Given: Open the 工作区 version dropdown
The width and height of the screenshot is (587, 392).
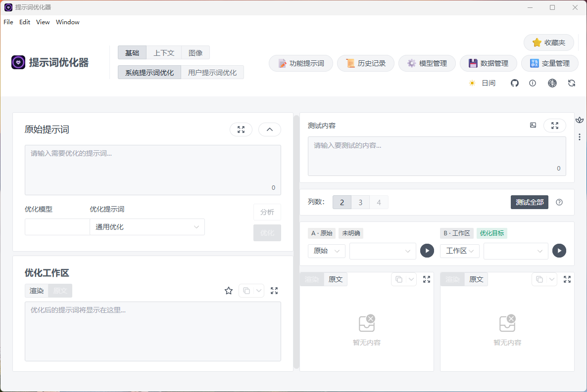Looking at the screenshot, I should pos(460,251).
